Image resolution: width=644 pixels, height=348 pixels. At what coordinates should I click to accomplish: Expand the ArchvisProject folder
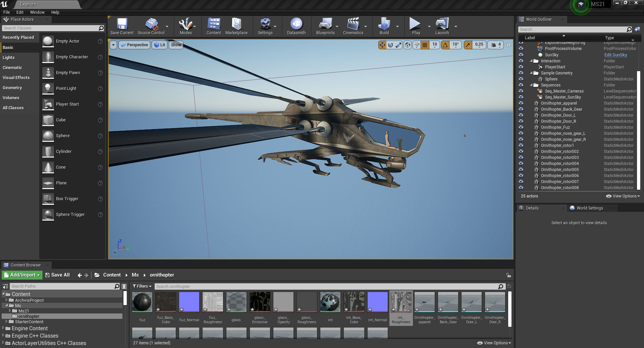tap(6, 300)
